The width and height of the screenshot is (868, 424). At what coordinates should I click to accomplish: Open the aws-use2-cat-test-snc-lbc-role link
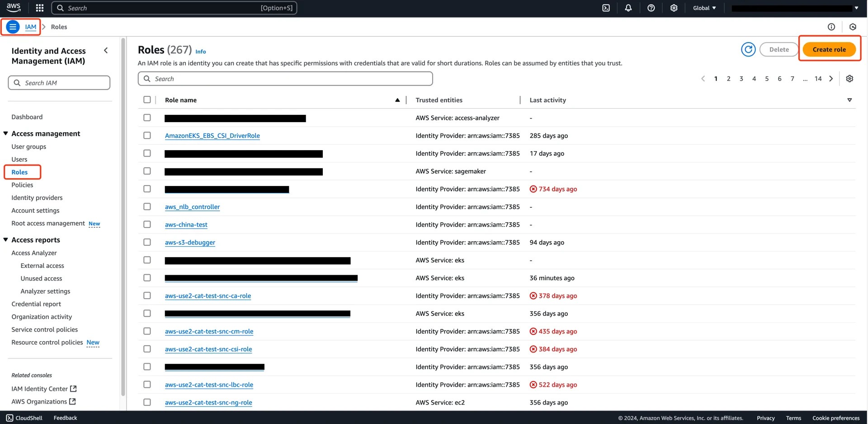tap(209, 385)
